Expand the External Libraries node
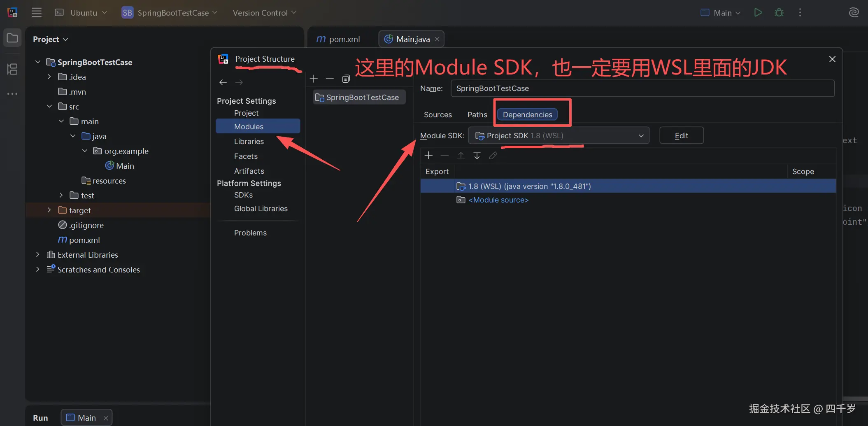Image resolution: width=868 pixels, height=426 pixels. (38, 255)
